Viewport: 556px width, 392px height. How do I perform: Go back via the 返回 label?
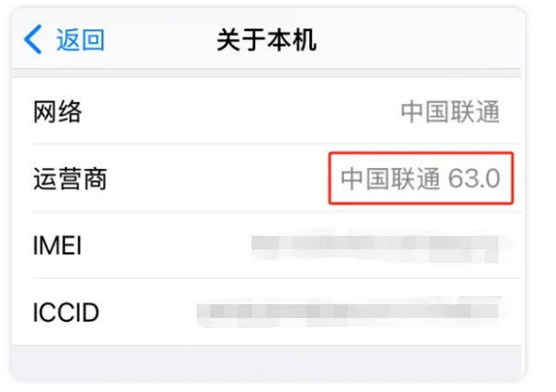[x=80, y=39]
